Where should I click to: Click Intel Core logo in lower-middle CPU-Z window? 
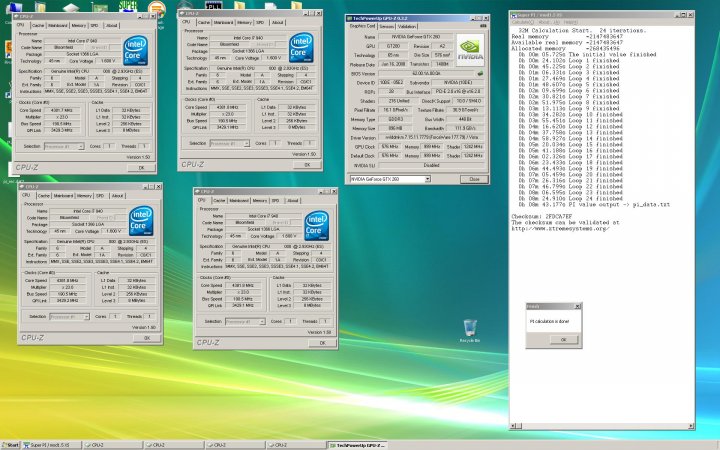(x=316, y=226)
